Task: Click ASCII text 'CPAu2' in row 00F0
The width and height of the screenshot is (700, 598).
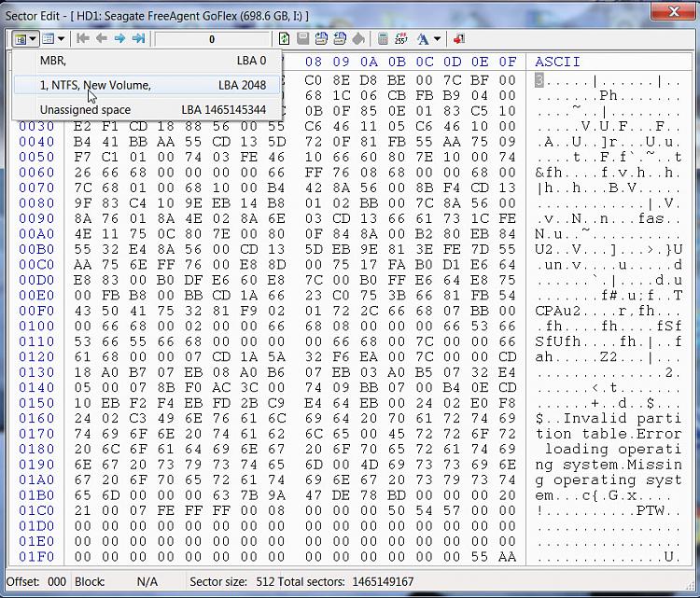Action: coord(558,311)
